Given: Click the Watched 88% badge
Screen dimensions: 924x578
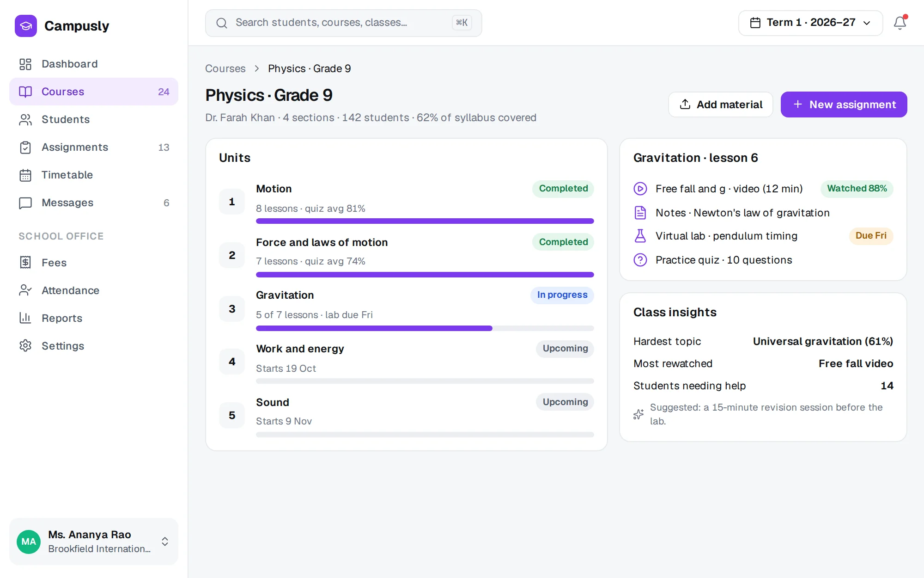Looking at the screenshot, I should (857, 189).
